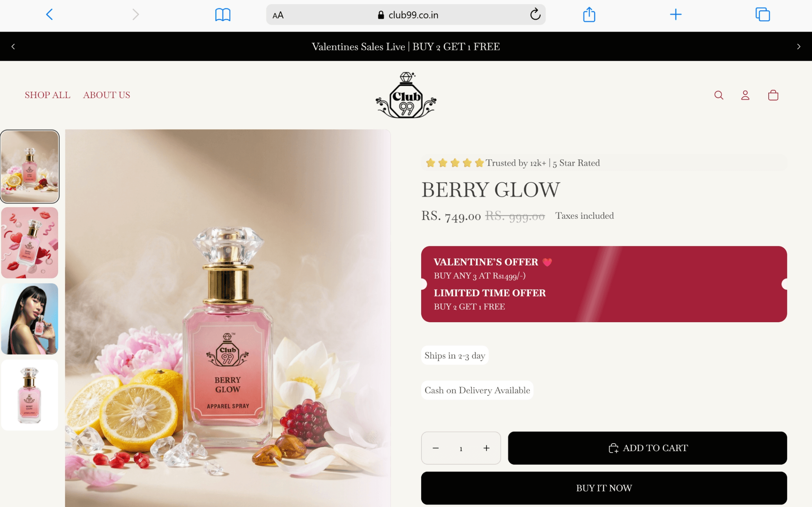Tap the Safari share icon
Screen dimensions: 812x507
click(589, 14)
